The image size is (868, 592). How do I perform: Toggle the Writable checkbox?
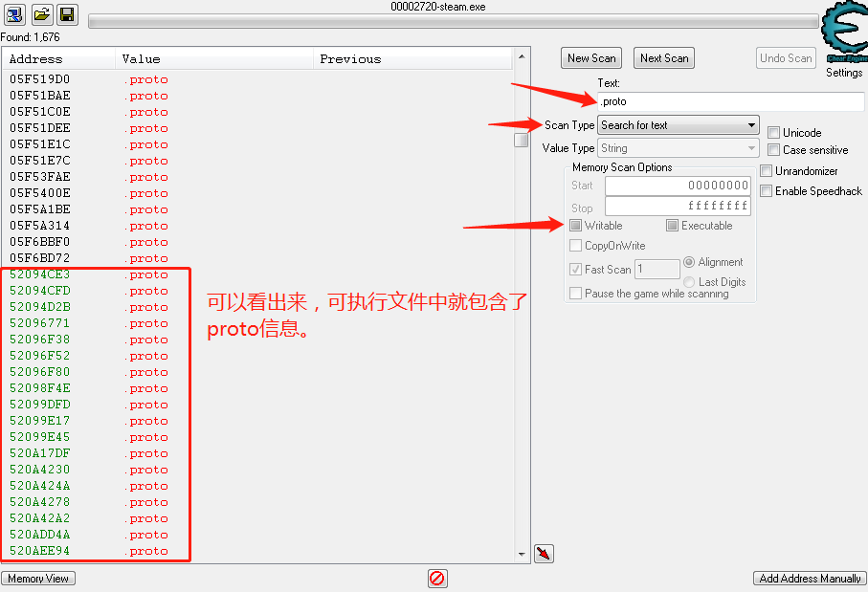tap(576, 225)
